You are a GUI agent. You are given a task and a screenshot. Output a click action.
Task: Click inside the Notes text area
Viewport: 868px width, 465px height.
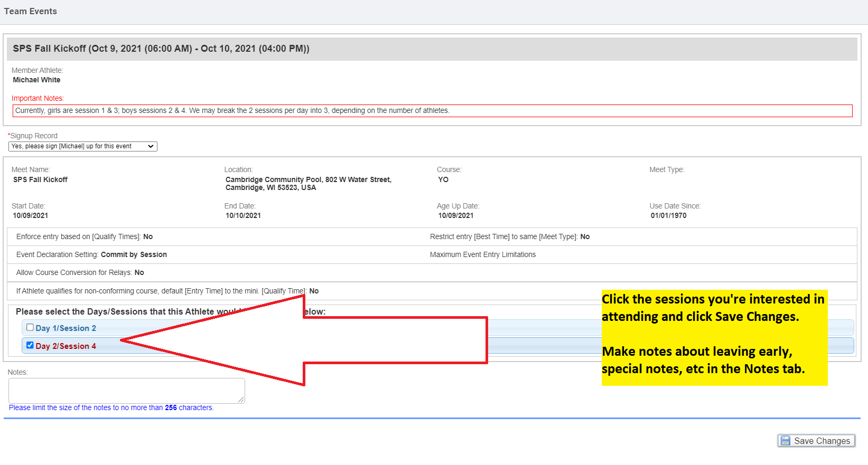tap(126, 391)
